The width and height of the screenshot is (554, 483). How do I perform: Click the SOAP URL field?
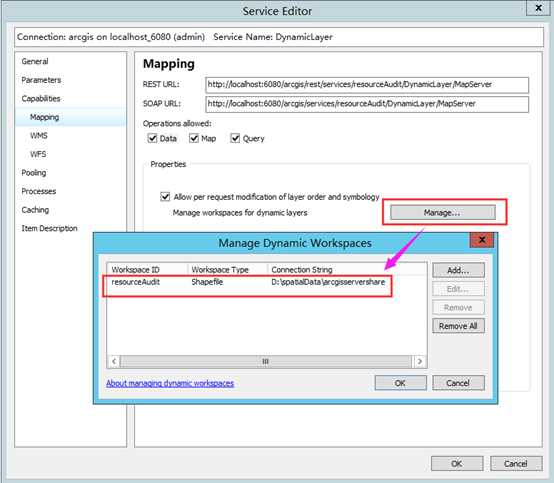click(x=367, y=104)
